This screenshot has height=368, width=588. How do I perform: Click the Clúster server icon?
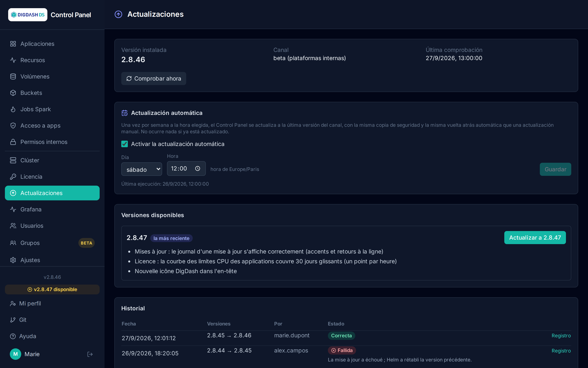click(13, 160)
